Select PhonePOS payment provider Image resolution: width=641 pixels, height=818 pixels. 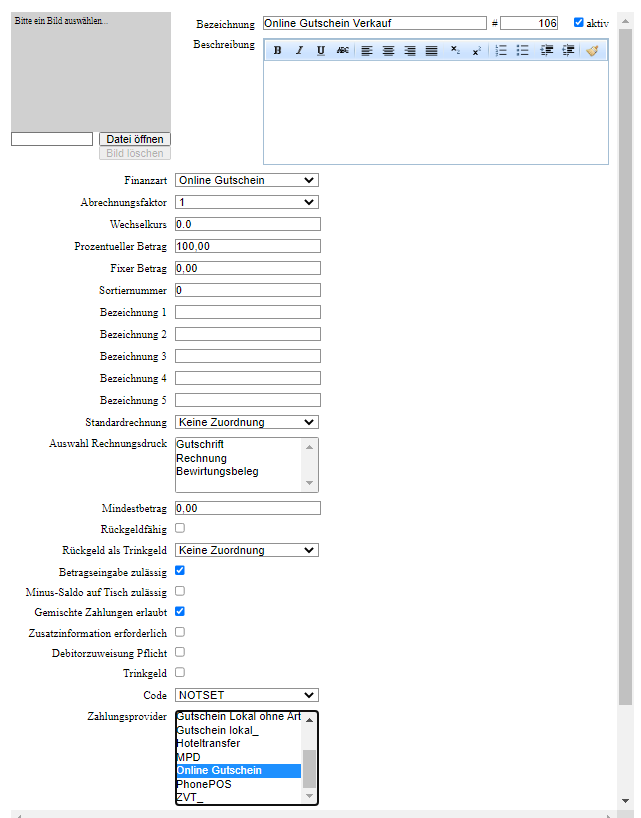click(x=238, y=784)
